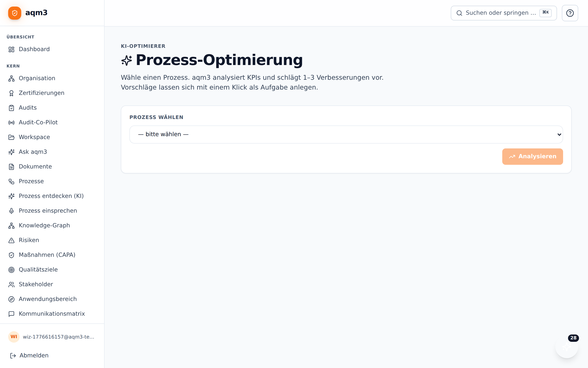Click the Knowledge-Graph network icon
Image resolution: width=588 pixels, height=368 pixels.
tap(11, 226)
